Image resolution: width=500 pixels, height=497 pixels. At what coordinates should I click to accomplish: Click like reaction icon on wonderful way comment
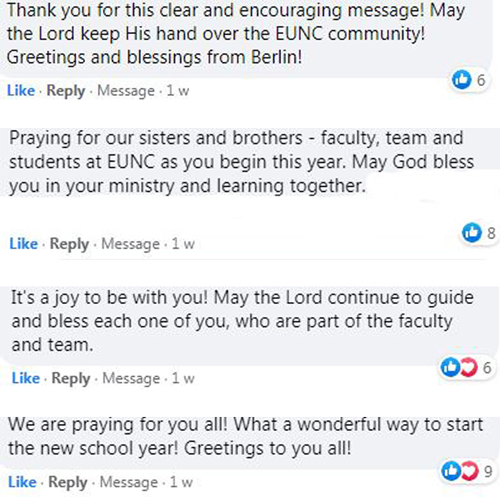click(451, 471)
